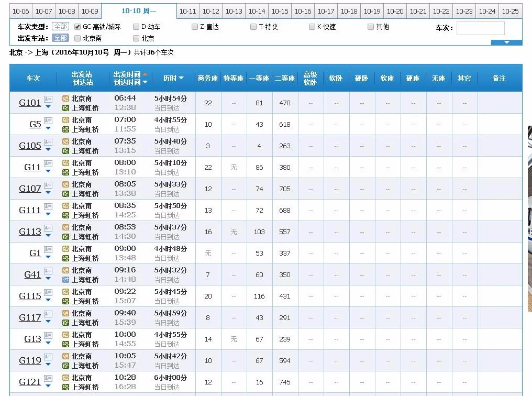Switch to the 10-11 date tab
532x396 pixels.
(x=187, y=10)
